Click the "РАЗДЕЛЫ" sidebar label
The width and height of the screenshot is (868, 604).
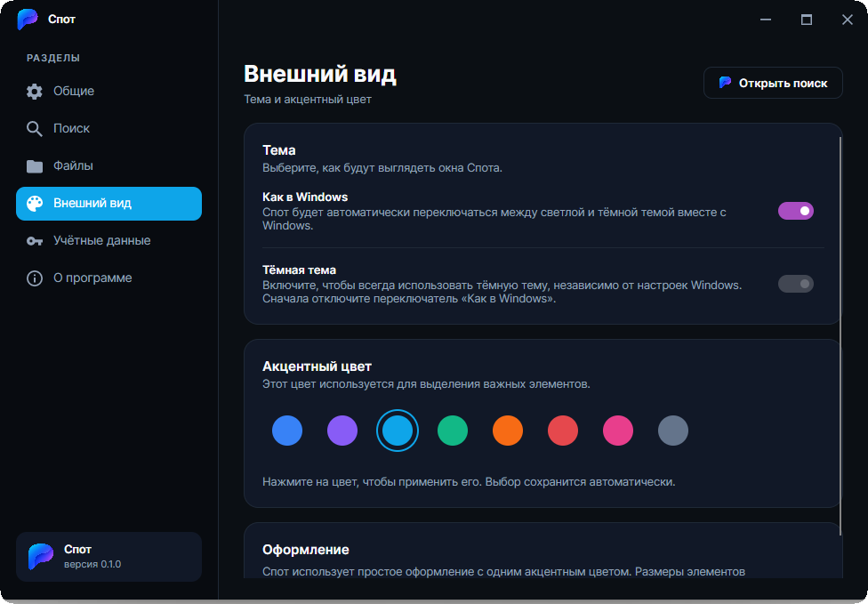point(53,58)
